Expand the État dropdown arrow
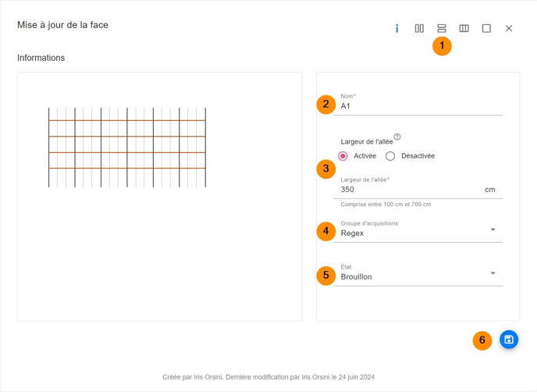537x392 pixels. pos(493,273)
